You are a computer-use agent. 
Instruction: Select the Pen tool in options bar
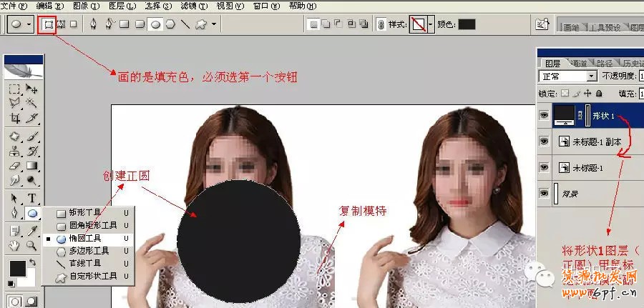[93, 24]
